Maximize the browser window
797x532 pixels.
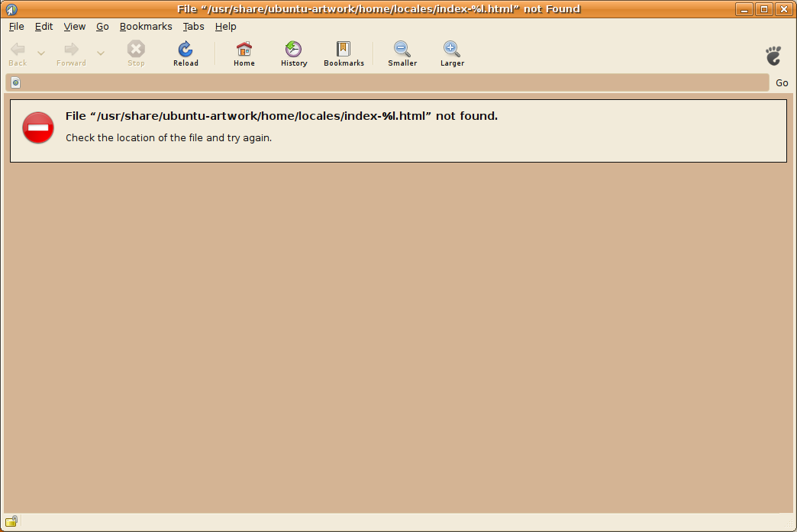(764, 9)
